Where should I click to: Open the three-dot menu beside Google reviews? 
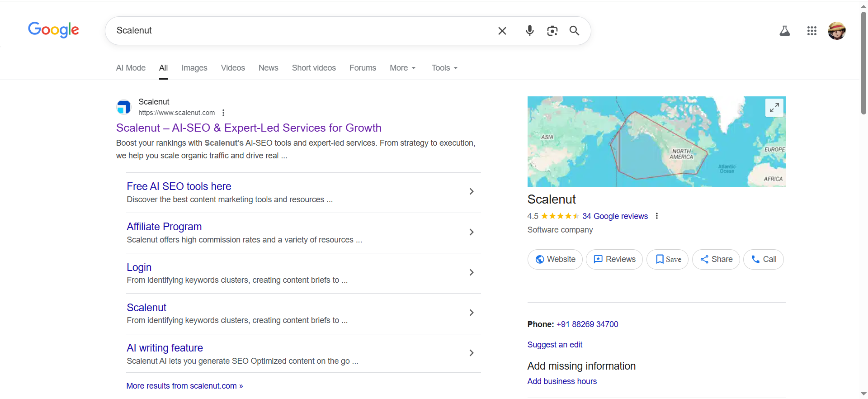657,216
